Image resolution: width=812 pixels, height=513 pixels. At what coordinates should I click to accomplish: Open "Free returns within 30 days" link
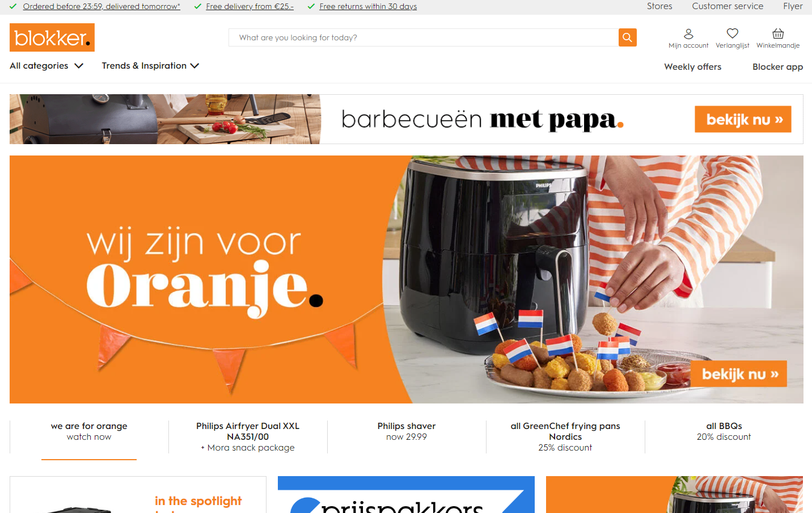(368, 6)
